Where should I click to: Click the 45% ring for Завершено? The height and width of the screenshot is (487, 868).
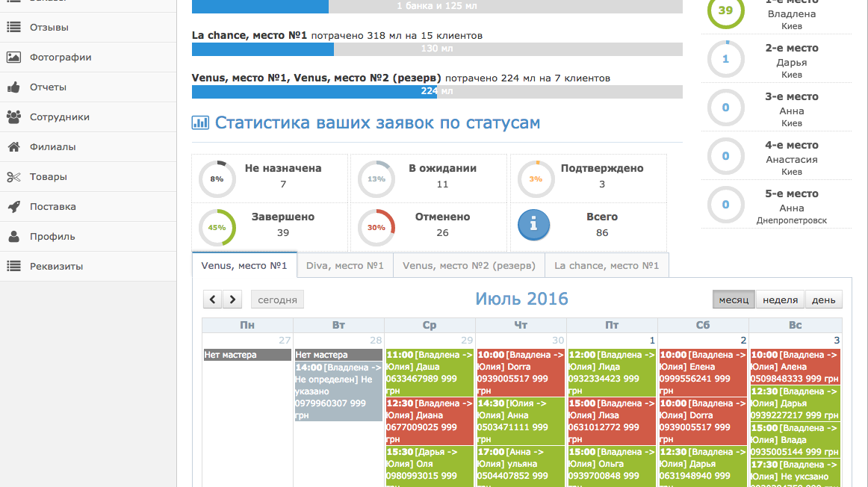coord(217,228)
